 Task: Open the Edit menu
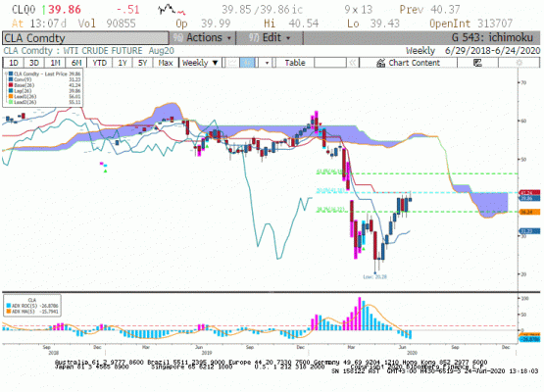point(270,37)
